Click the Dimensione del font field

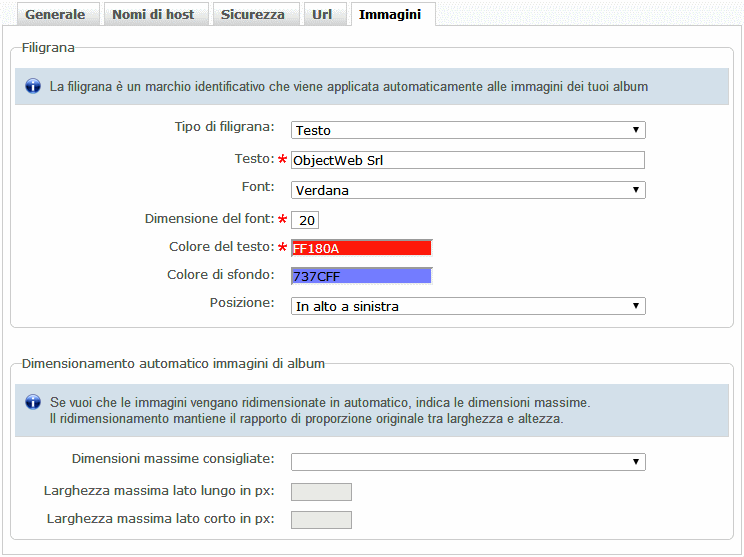305,220
